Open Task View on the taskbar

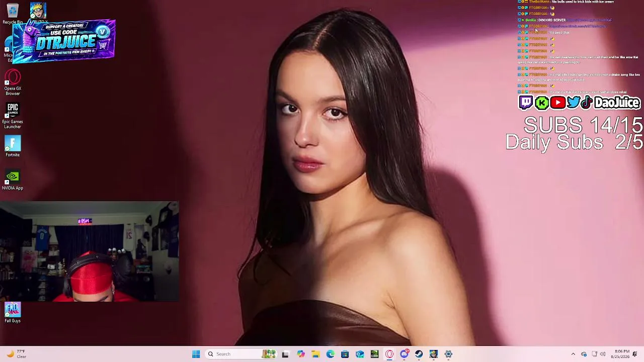(x=285, y=354)
